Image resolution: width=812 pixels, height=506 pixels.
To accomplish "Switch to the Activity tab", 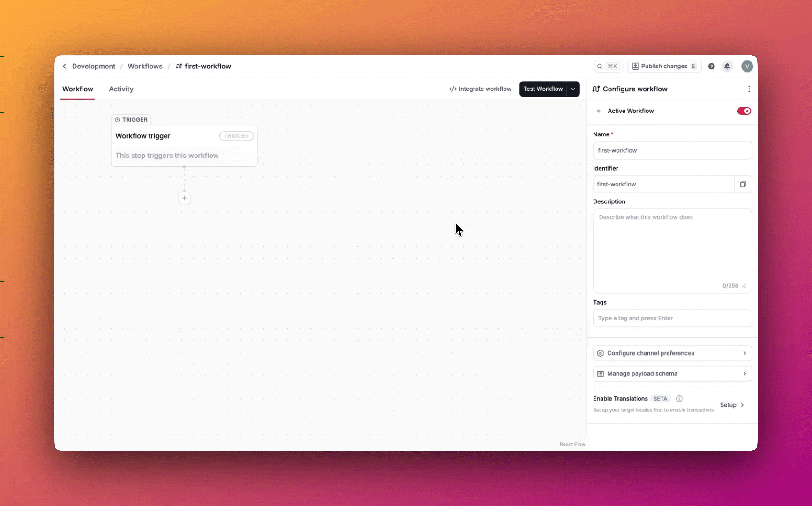I will [120, 89].
